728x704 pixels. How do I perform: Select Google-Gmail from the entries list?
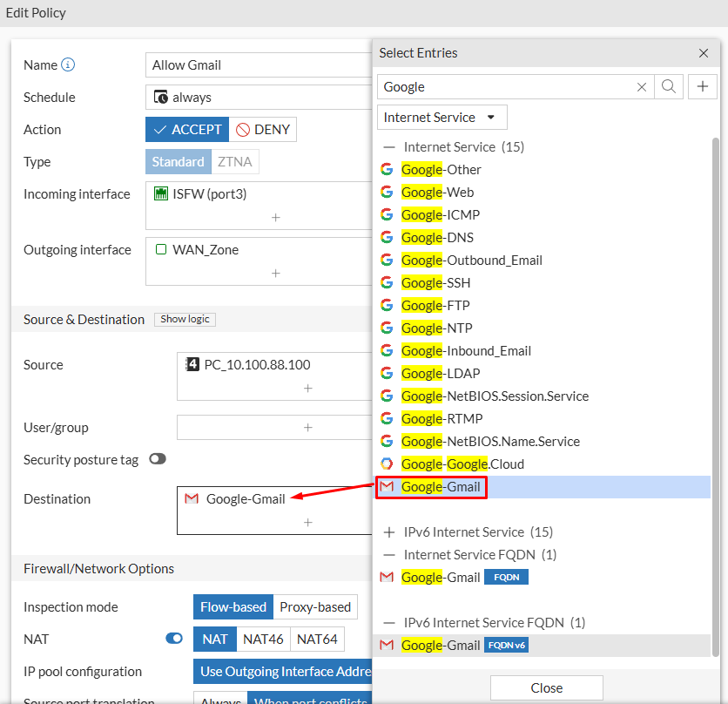click(x=431, y=486)
